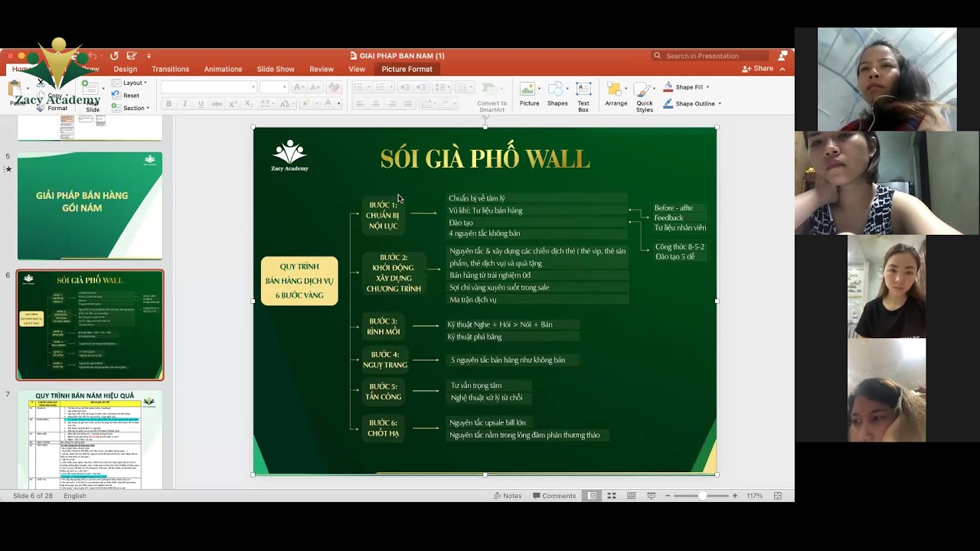Image resolution: width=980 pixels, height=551 pixels.
Task: Click the decrease font size icon
Action: pos(315,87)
